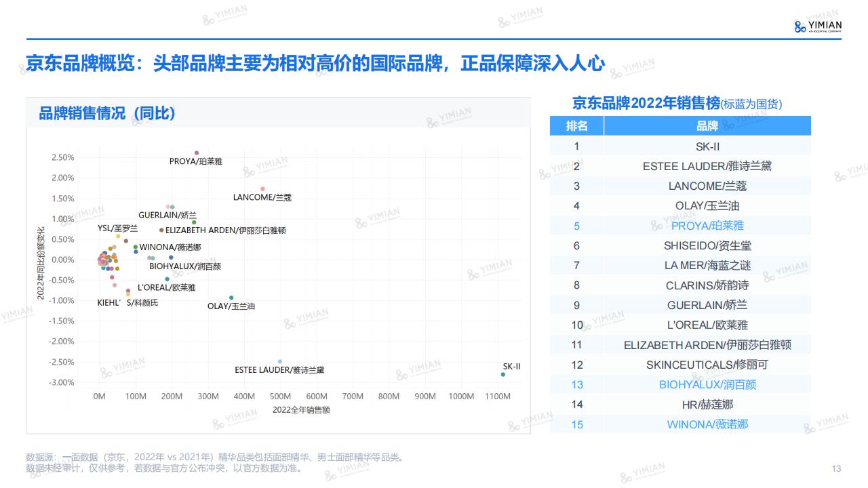Click ELIZABETH ARDEN/伊丽莎白雅顿 in the ranking table
The image size is (868, 488).
pyautogui.click(x=707, y=345)
